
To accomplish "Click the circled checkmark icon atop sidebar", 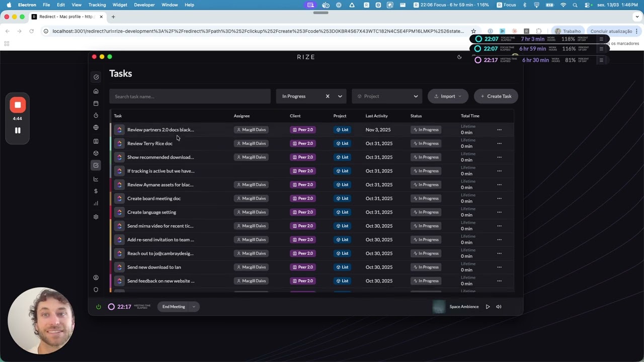I will (x=96, y=77).
